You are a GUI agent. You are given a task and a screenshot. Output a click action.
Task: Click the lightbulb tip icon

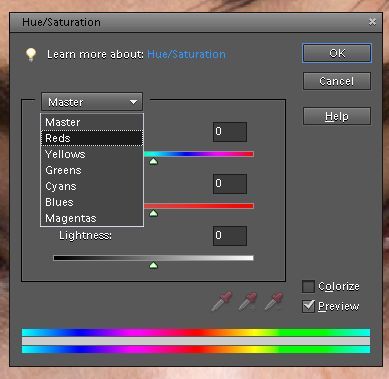coord(31,54)
